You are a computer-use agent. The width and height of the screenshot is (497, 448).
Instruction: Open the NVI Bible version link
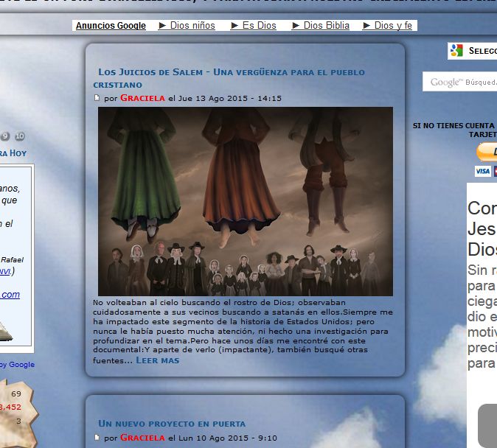click(x=5, y=271)
